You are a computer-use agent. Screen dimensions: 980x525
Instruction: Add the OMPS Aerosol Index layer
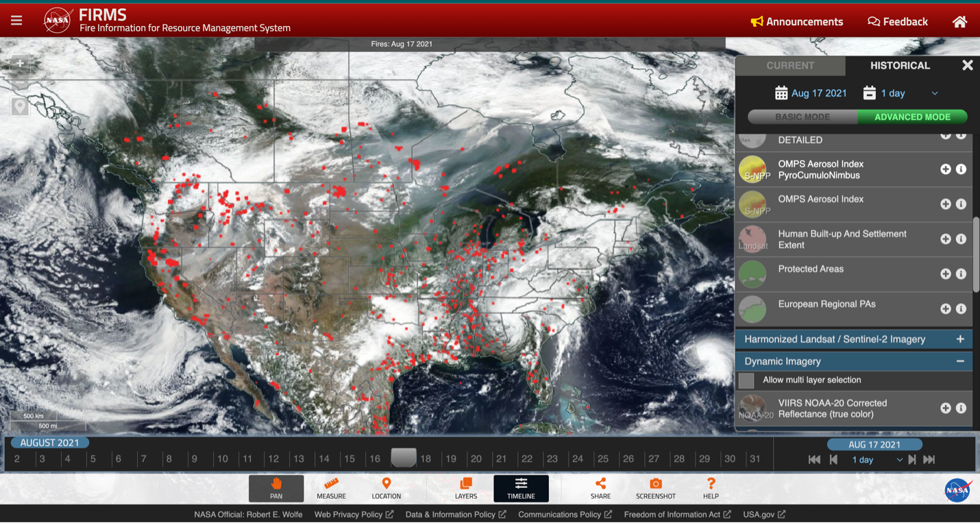[x=945, y=204]
